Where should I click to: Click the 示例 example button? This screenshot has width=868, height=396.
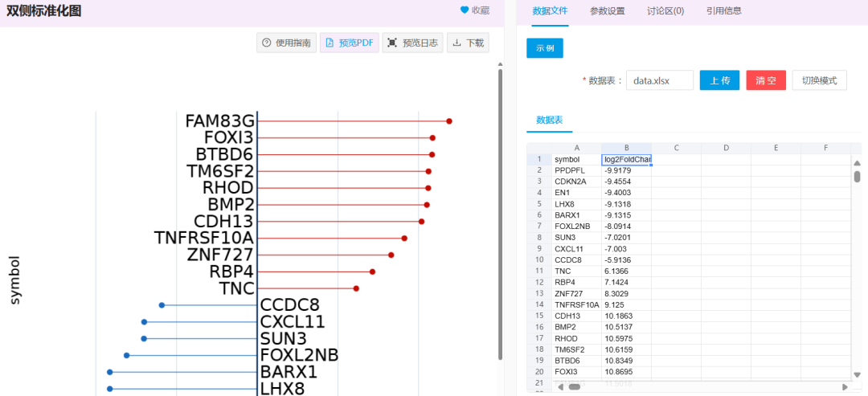(x=545, y=48)
